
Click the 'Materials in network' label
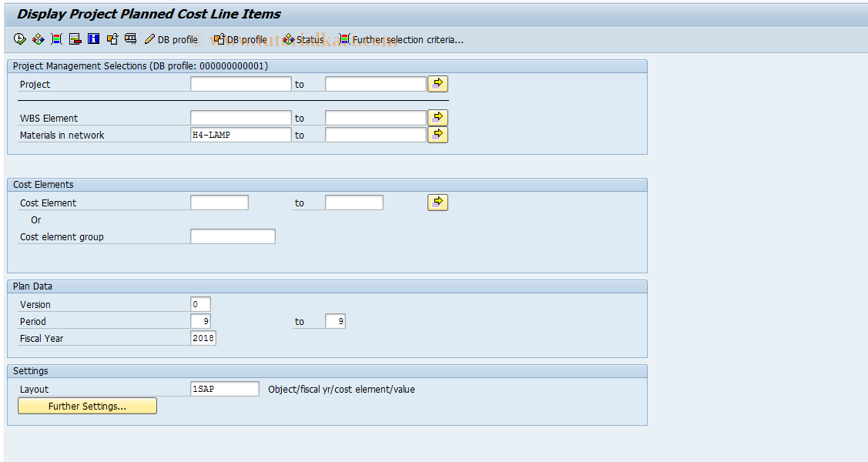point(62,135)
